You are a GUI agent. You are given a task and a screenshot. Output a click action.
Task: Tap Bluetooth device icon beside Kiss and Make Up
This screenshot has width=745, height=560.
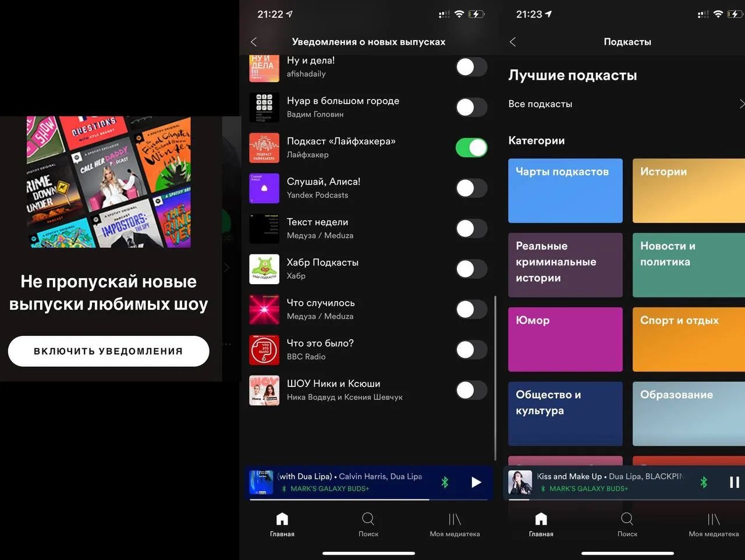coord(704,482)
